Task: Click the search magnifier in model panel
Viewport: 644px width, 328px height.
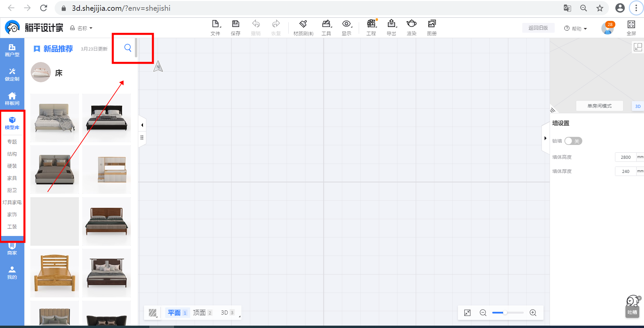Action: [128, 48]
